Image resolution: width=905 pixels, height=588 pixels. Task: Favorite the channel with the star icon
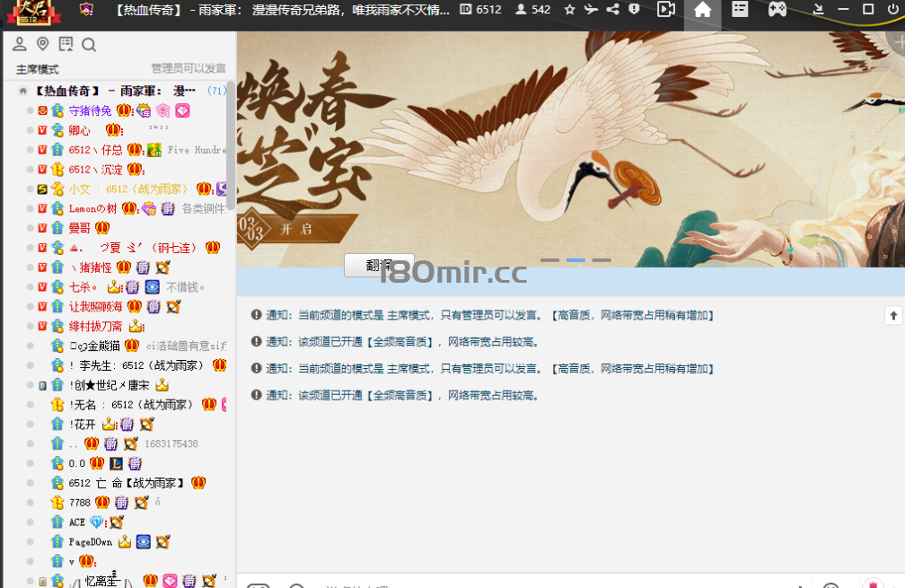[569, 10]
